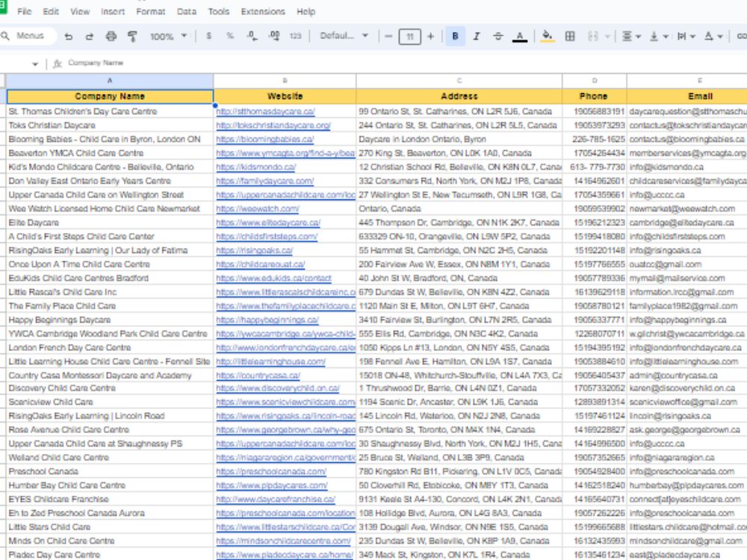Viewport: 747px width, 560px height.
Task: Open the Help menu
Action: click(x=306, y=11)
